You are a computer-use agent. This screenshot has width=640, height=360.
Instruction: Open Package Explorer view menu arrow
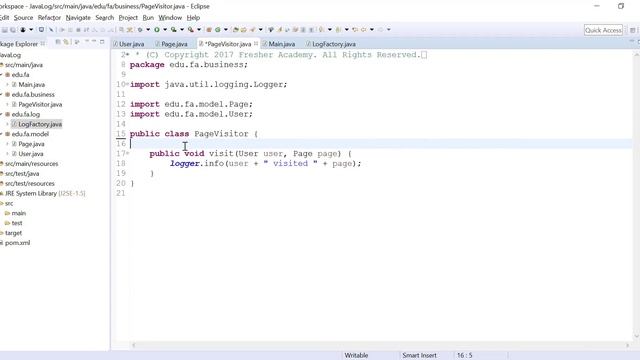87,42
